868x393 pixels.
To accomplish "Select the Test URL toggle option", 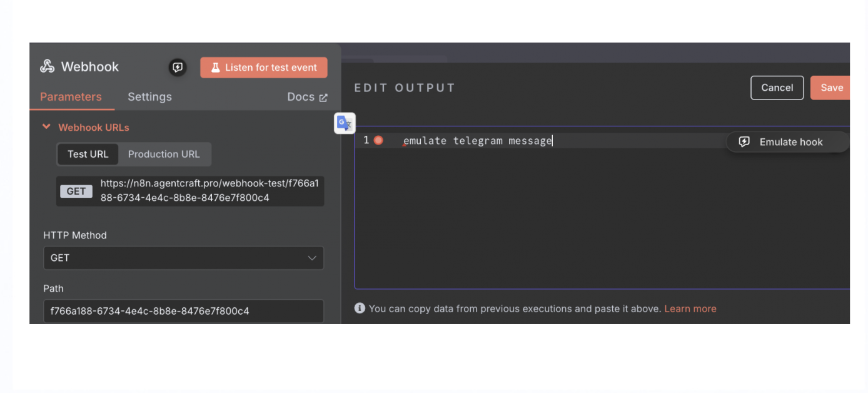I will point(88,154).
